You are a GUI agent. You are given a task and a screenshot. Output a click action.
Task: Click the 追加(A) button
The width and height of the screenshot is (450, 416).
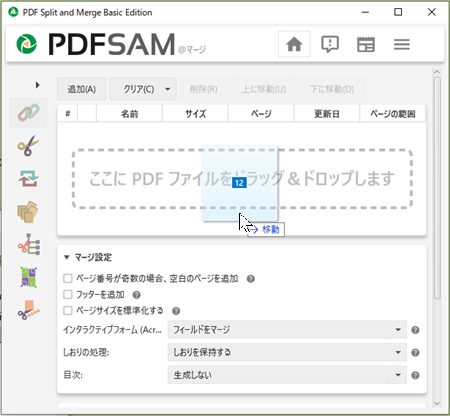(x=82, y=89)
